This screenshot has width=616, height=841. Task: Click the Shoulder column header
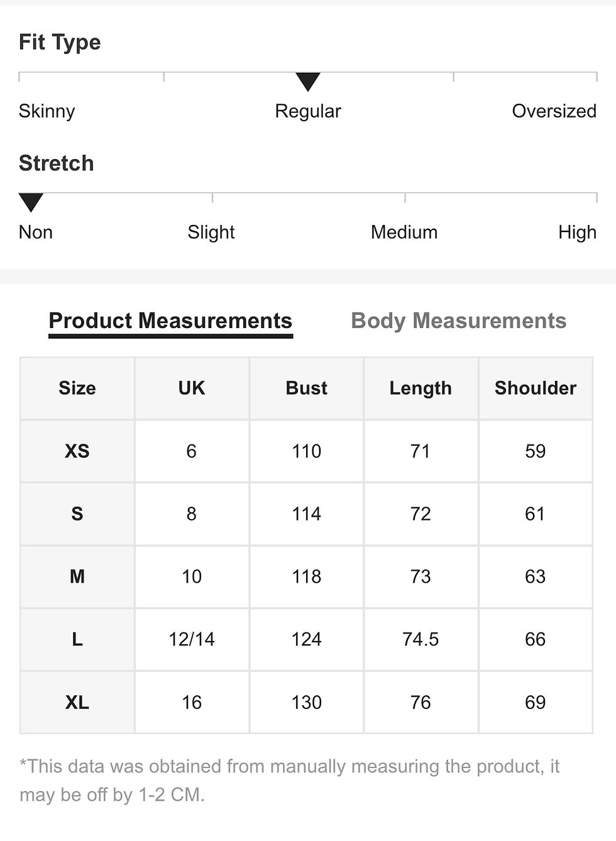tap(536, 388)
